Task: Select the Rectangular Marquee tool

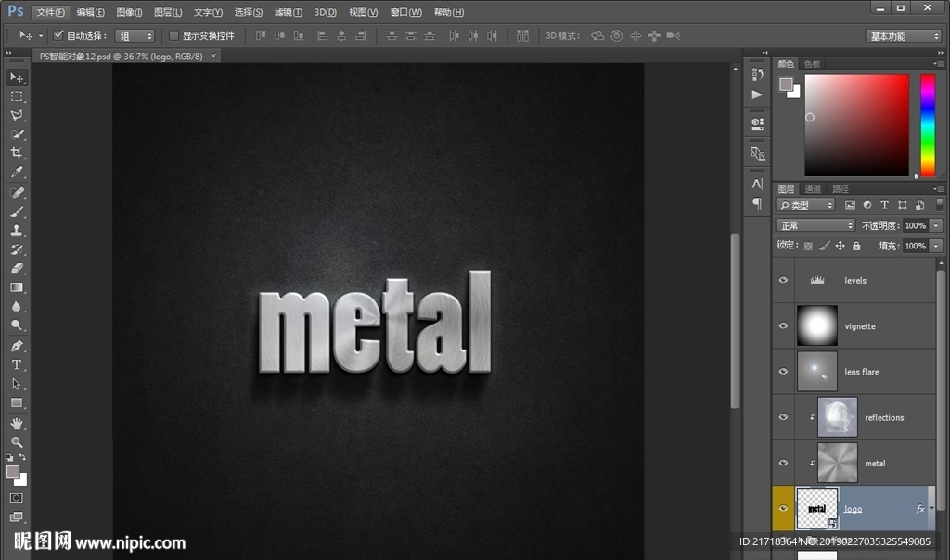Action: [17, 96]
